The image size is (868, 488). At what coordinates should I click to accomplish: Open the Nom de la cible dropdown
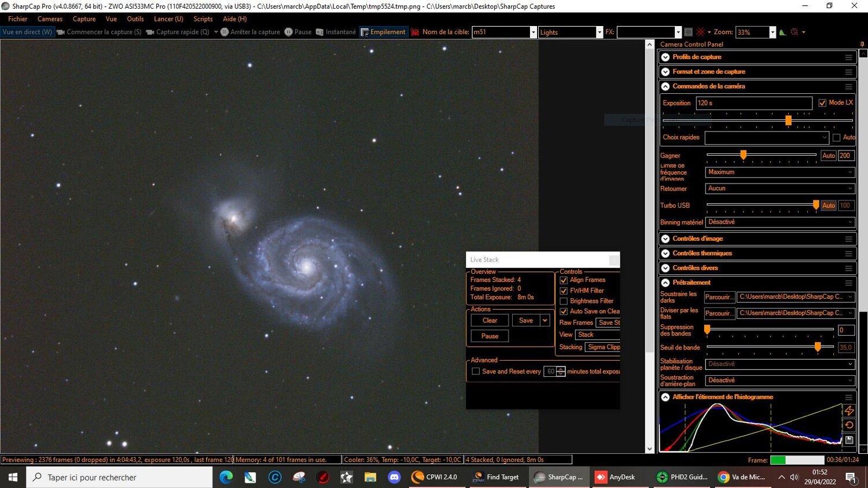coord(532,32)
